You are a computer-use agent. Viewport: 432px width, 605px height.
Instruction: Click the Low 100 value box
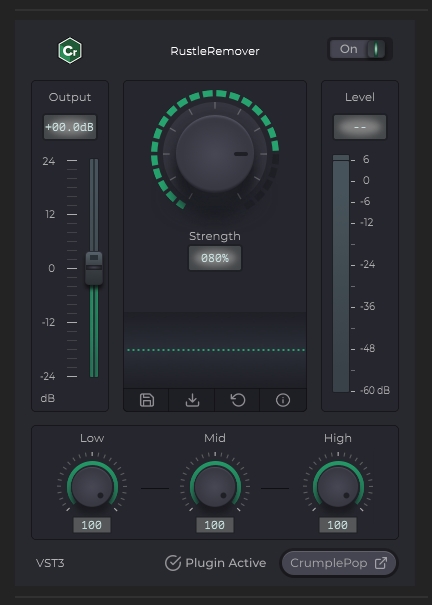click(x=92, y=525)
